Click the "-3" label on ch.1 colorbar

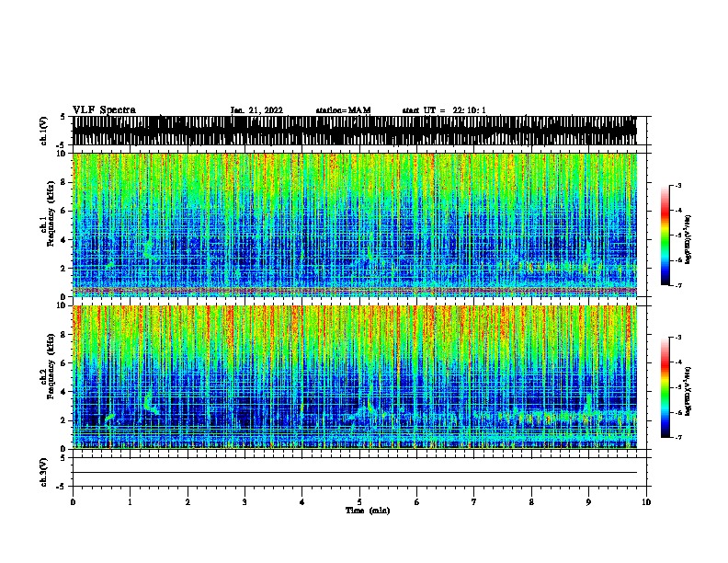677,186
